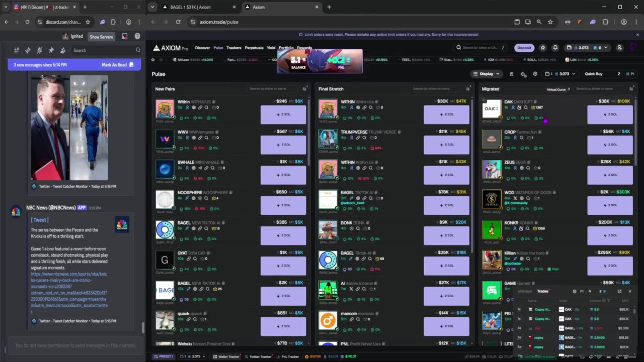The image size is (644, 362).
Task: Bookmark axiom.trade with the star icon
Action: point(550,22)
